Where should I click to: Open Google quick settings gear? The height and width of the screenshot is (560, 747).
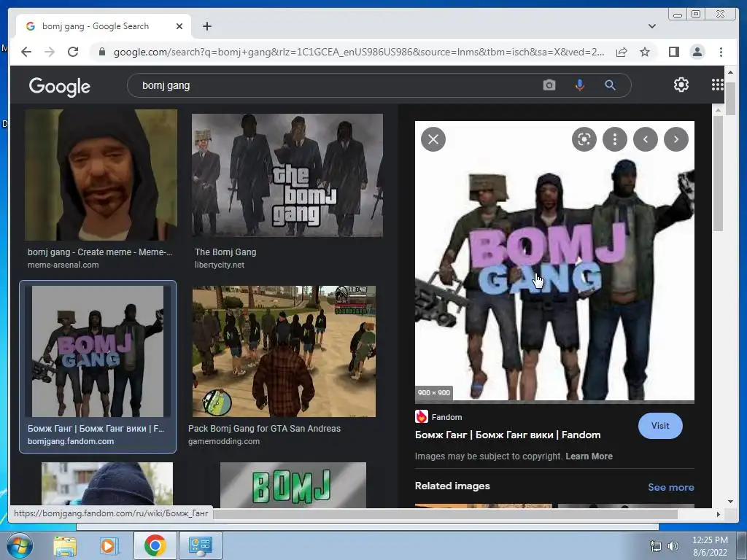[681, 85]
